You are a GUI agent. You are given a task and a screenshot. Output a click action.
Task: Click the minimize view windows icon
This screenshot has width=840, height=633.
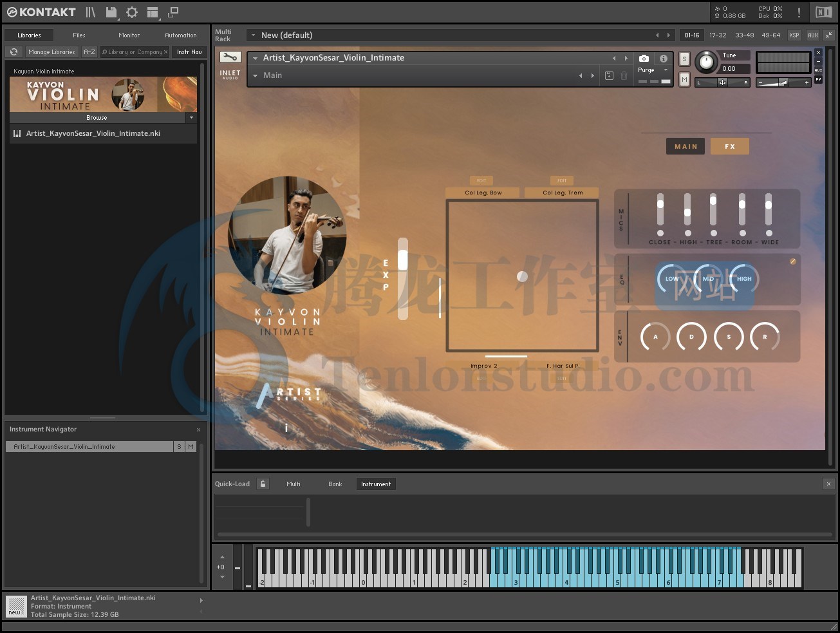[x=173, y=12]
